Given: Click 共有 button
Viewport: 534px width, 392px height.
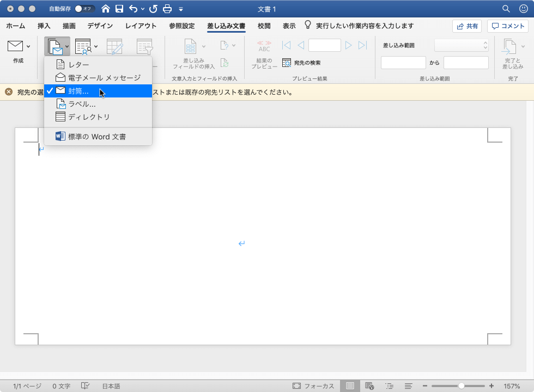Looking at the screenshot, I should 467,26.
